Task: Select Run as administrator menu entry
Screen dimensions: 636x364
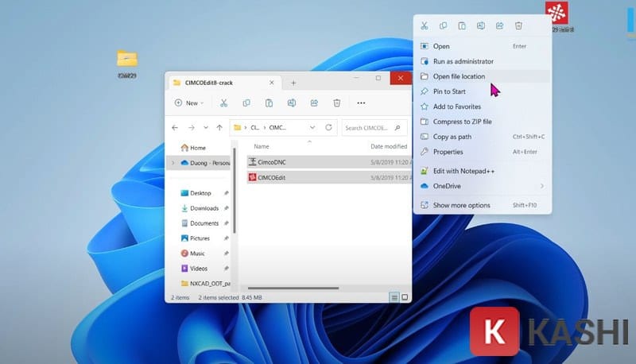Action: click(463, 61)
